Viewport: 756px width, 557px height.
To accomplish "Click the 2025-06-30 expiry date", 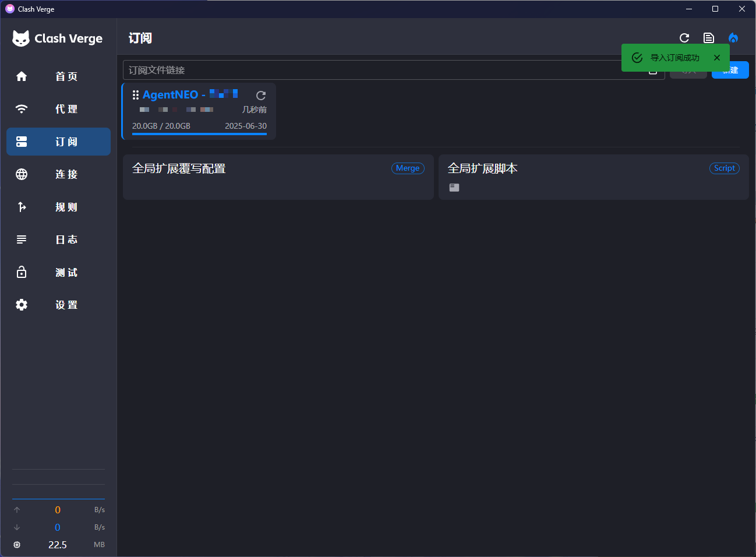I will [x=246, y=126].
